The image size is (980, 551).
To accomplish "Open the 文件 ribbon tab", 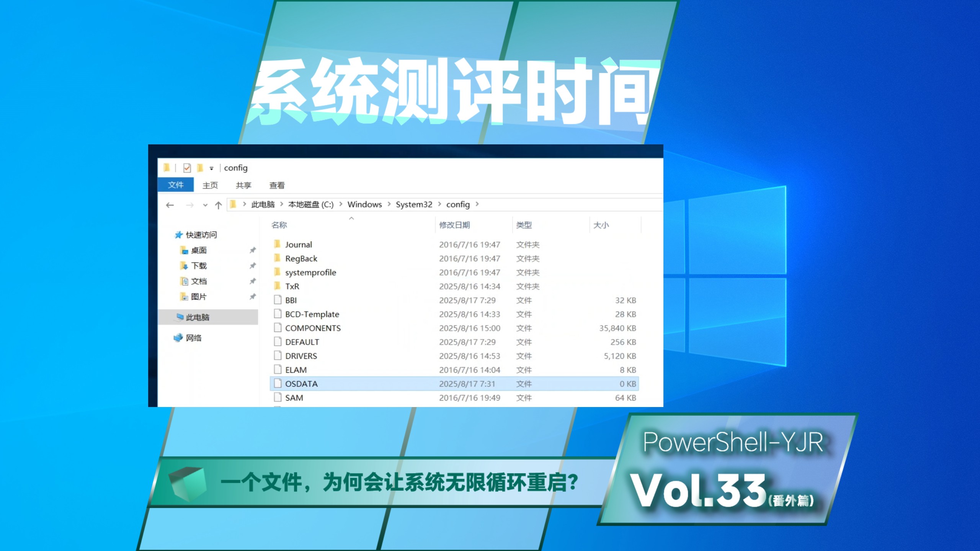I will pos(176,185).
